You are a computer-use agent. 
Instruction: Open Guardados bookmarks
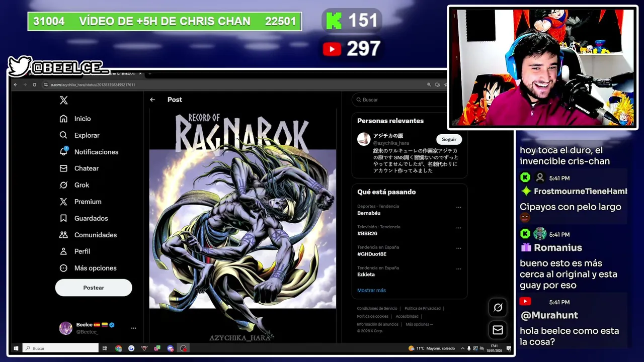tap(84, 218)
